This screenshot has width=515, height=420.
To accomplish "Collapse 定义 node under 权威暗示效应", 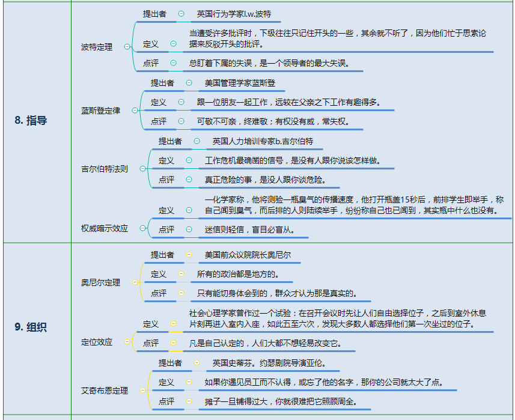I will pyautogui.click(x=189, y=210).
